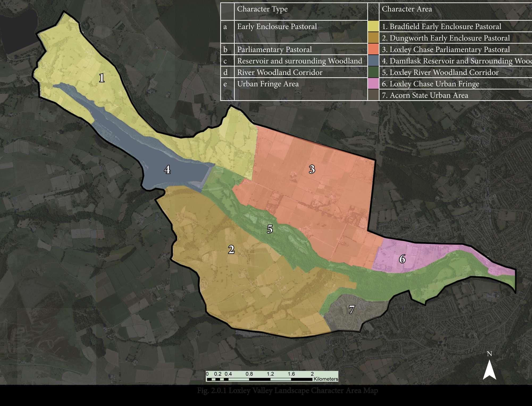Viewport: 532px width, 406px height.
Task: Click the Character Area table header
Action: click(407, 9)
